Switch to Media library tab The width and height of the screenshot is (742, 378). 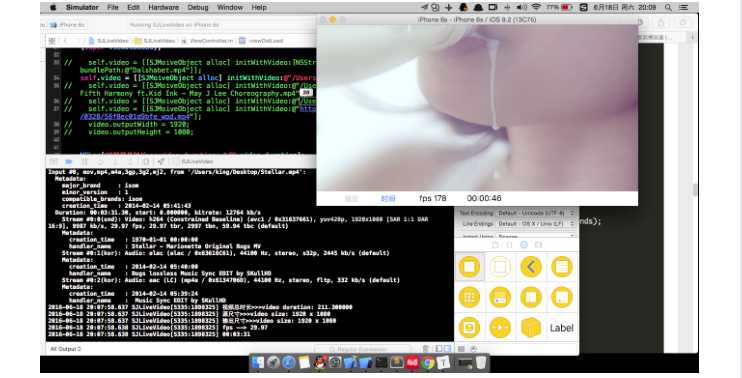(538, 245)
